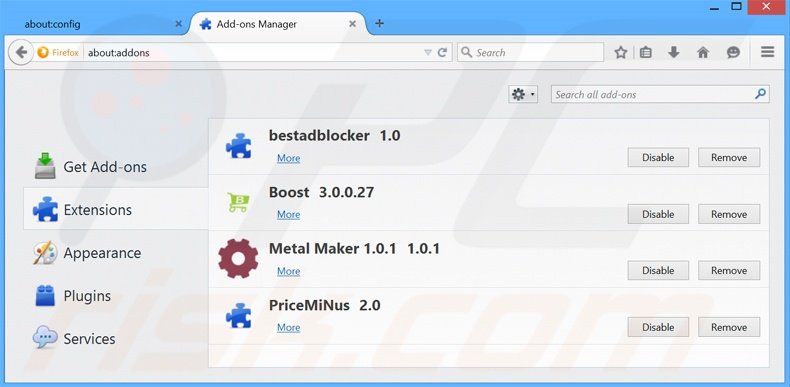Image resolution: width=790 pixels, height=387 pixels.
Task: Focus the toolbar Search box
Action: coord(530,52)
